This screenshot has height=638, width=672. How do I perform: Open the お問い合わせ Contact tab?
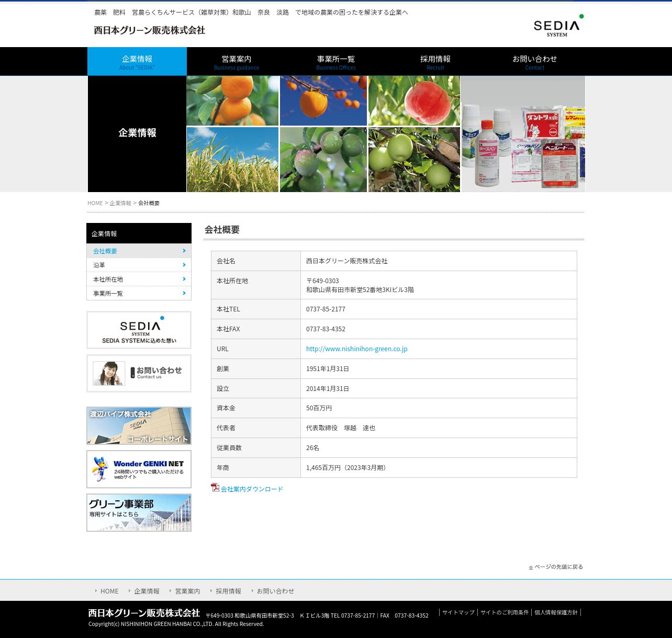click(535, 61)
